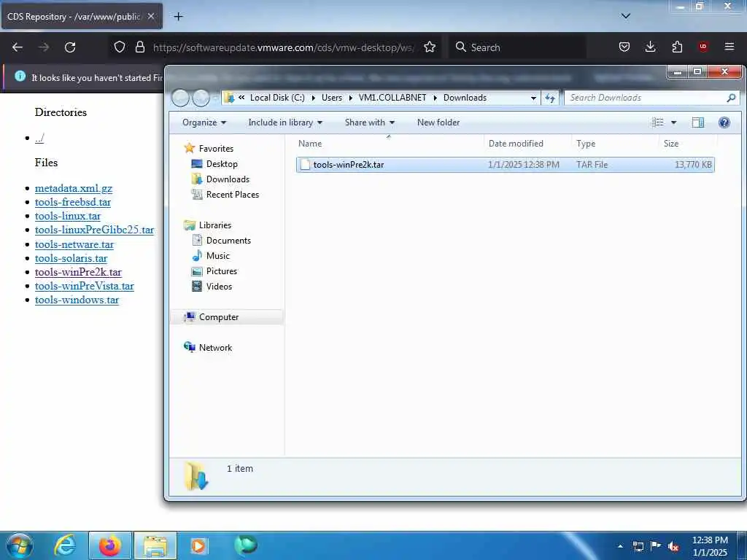
Task: Click the uBlock Origin toolbar icon
Action: (x=703, y=47)
